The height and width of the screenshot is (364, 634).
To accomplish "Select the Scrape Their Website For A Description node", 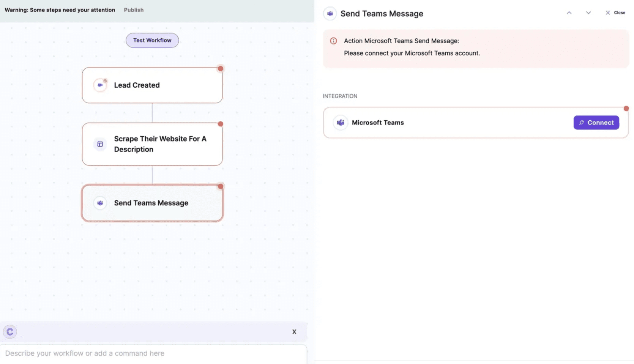I will tap(152, 144).
